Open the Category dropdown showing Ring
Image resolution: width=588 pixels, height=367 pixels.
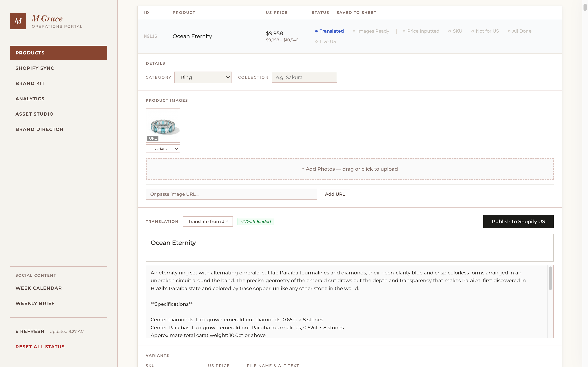click(x=203, y=77)
